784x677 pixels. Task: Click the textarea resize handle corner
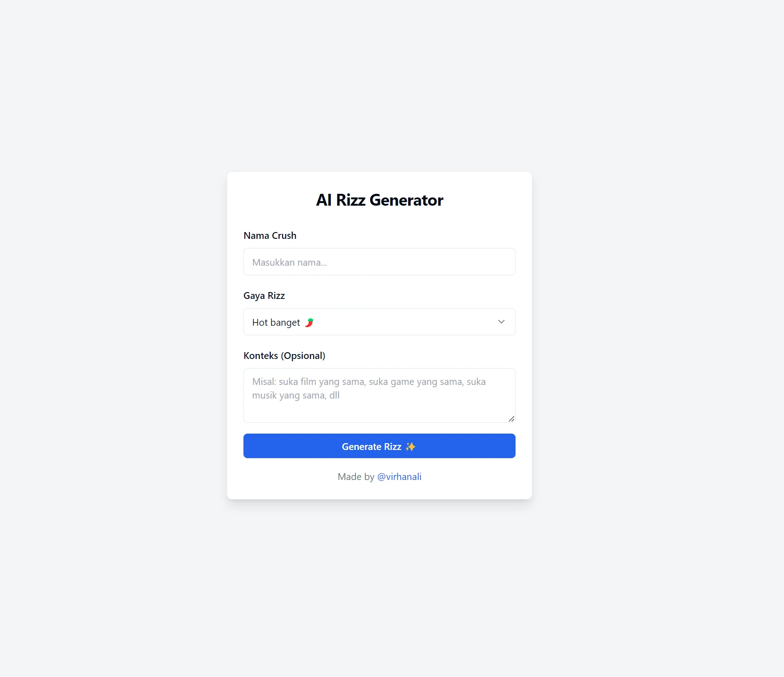(511, 419)
